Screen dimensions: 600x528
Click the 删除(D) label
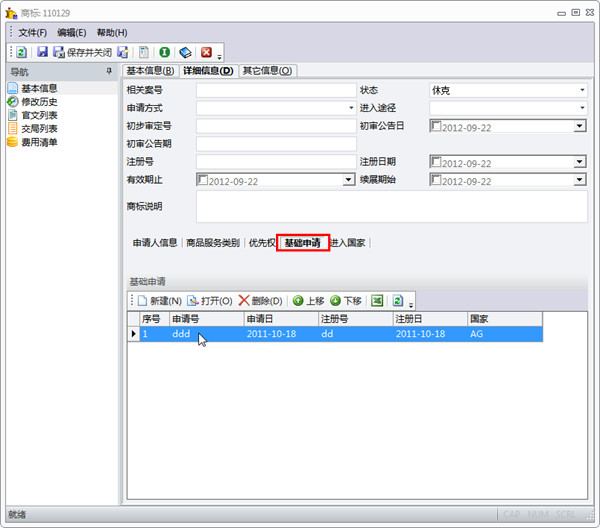(x=267, y=301)
